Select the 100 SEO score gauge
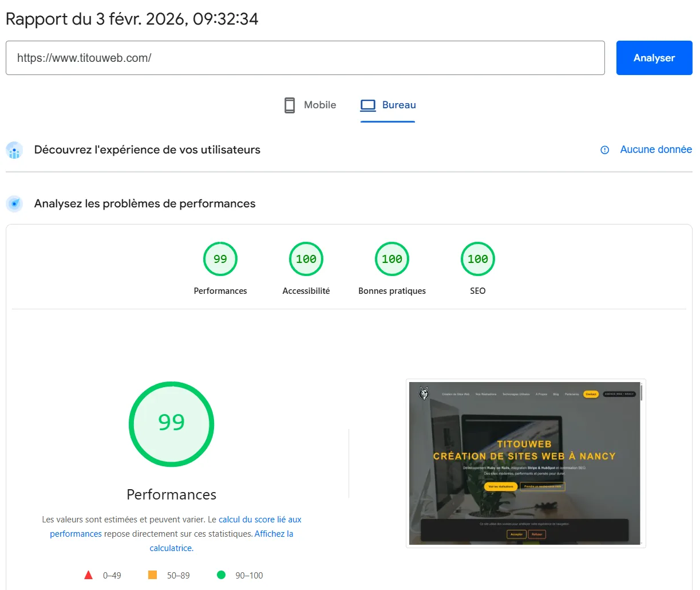The height and width of the screenshot is (590, 700). (477, 259)
